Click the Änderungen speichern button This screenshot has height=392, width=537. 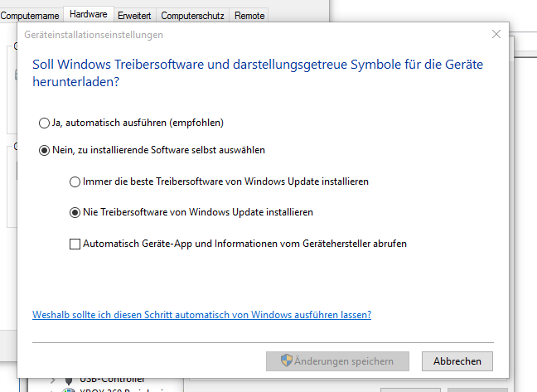pyautogui.click(x=337, y=361)
